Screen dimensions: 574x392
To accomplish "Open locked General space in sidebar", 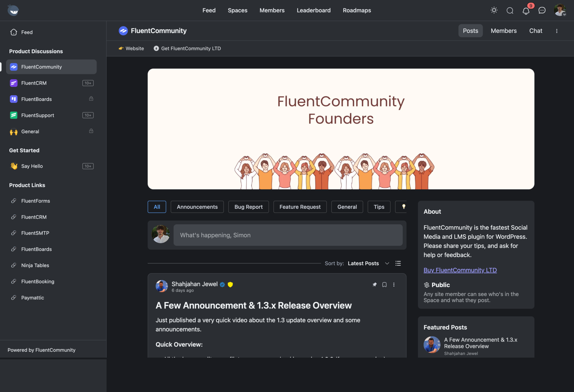I will tap(51, 132).
